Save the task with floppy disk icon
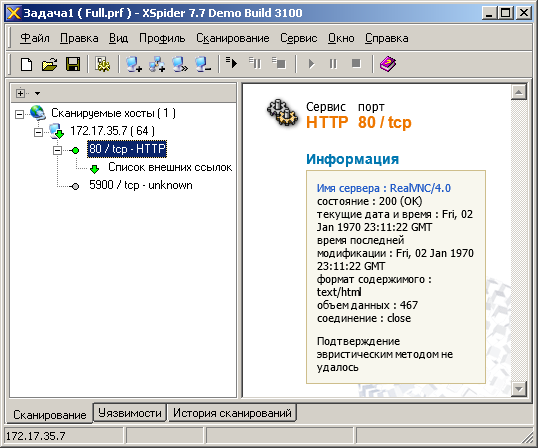 click(73, 64)
